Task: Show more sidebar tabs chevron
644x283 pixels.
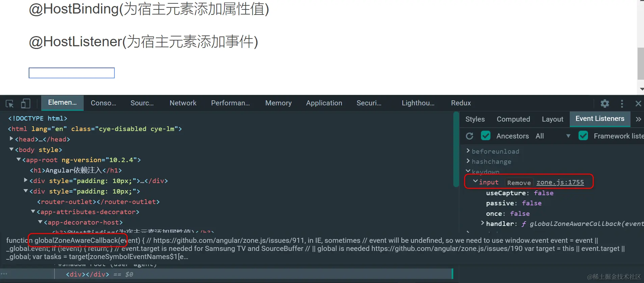Action: click(x=638, y=119)
